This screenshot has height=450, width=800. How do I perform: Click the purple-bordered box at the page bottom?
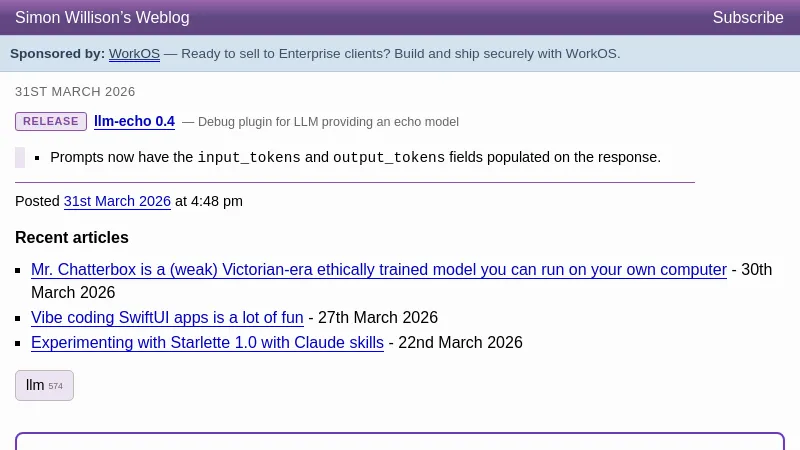(x=400, y=441)
